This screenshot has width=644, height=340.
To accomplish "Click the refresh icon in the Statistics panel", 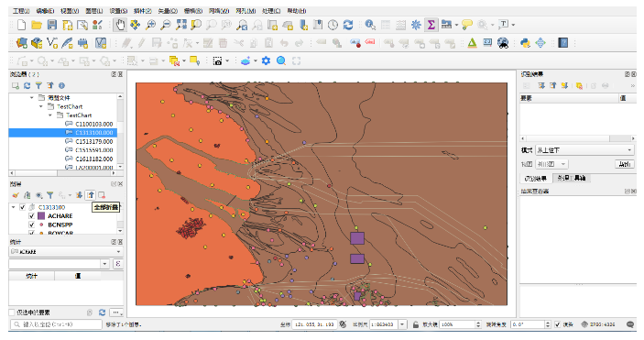I will pyautogui.click(x=102, y=313).
